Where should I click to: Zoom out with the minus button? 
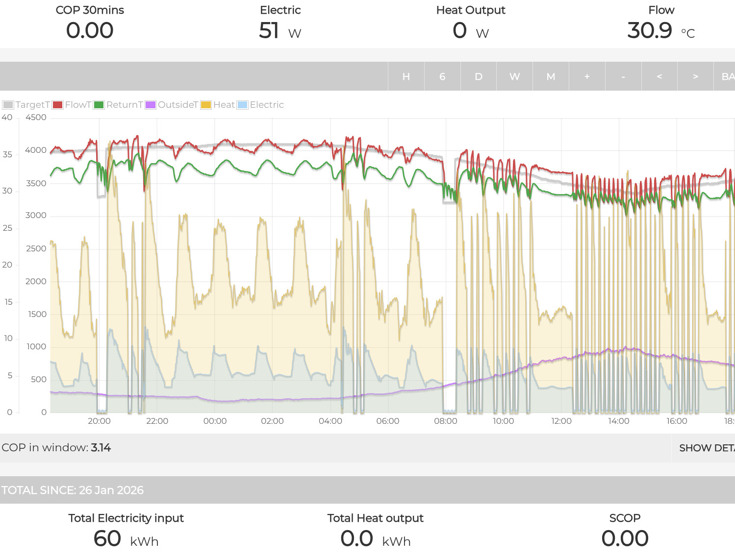[x=623, y=76]
